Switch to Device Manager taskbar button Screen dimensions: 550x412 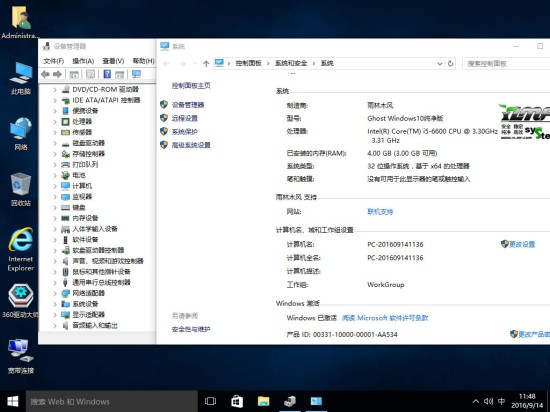click(x=290, y=401)
